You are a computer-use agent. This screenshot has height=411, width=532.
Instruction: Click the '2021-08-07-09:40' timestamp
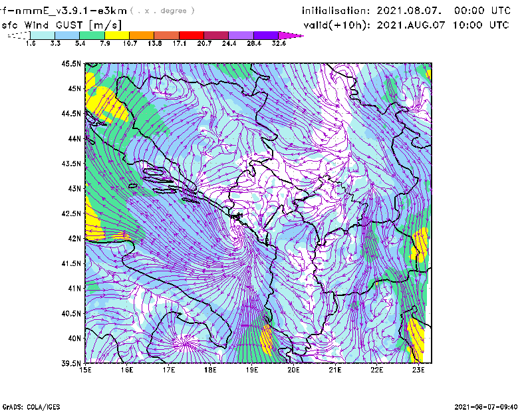coord(486,407)
